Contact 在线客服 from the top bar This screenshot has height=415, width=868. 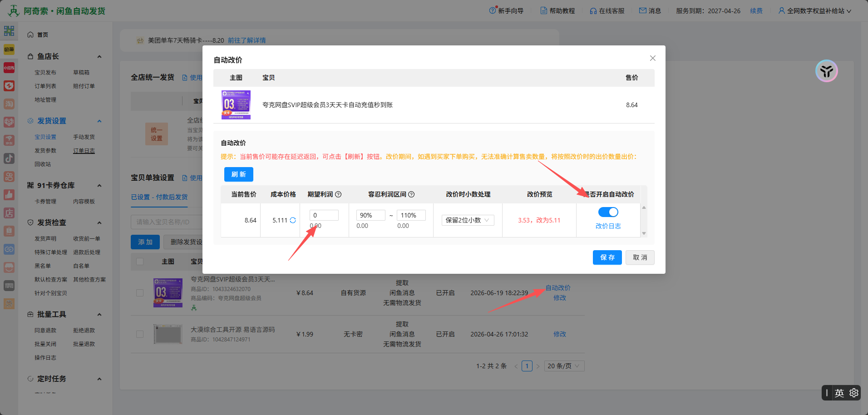point(607,11)
